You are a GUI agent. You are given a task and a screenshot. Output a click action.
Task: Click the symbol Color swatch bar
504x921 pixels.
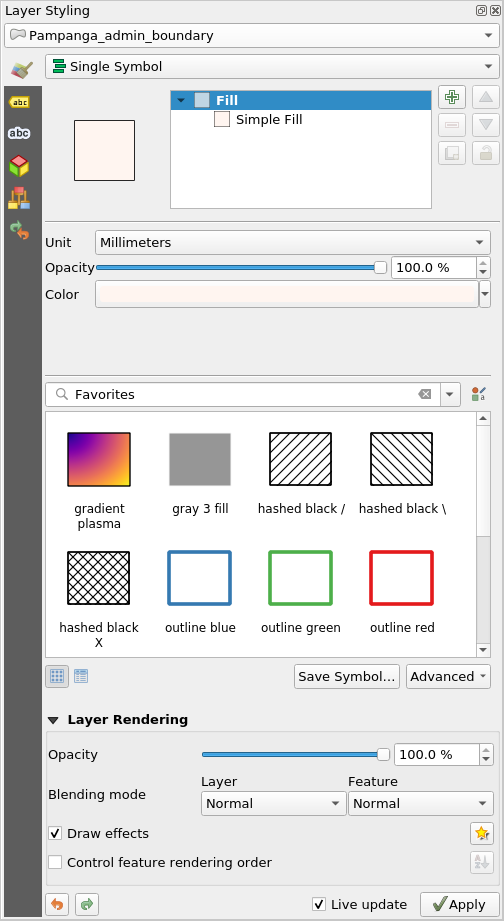287,294
